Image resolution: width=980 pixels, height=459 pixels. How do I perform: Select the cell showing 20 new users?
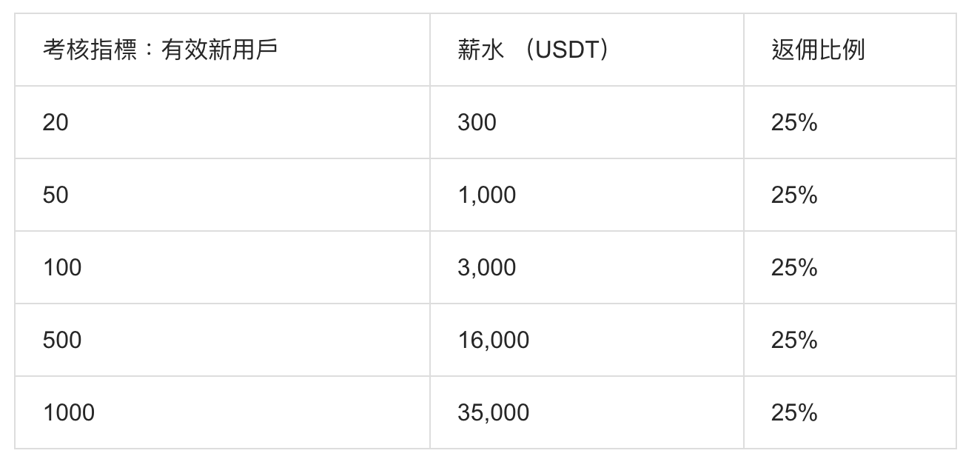pos(222,122)
